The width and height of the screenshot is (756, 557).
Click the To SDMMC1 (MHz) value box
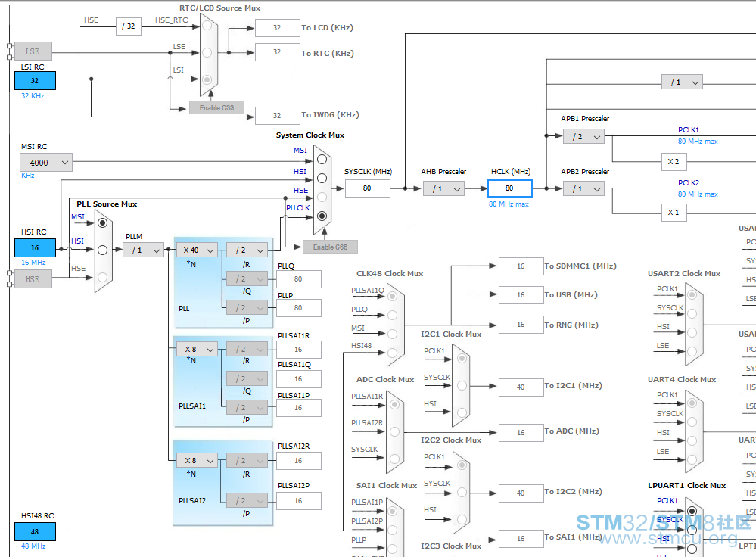521,266
